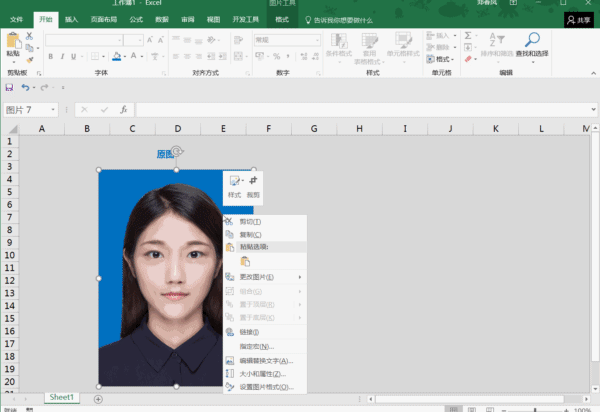
Task: Toggle Underline formatting button
Action: click(x=73, y=57)
